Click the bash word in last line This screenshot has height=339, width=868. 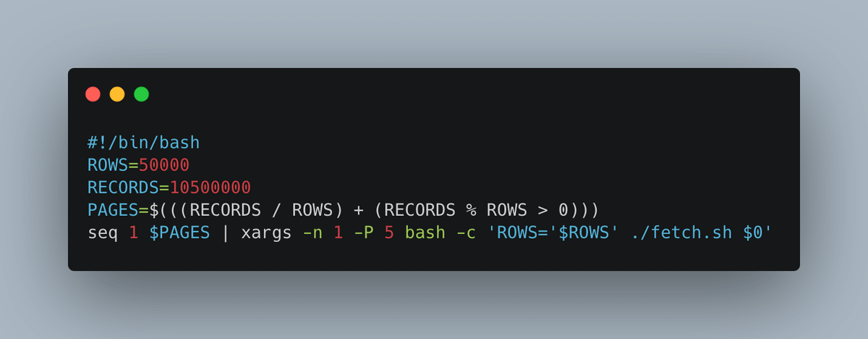pos(425,234)
